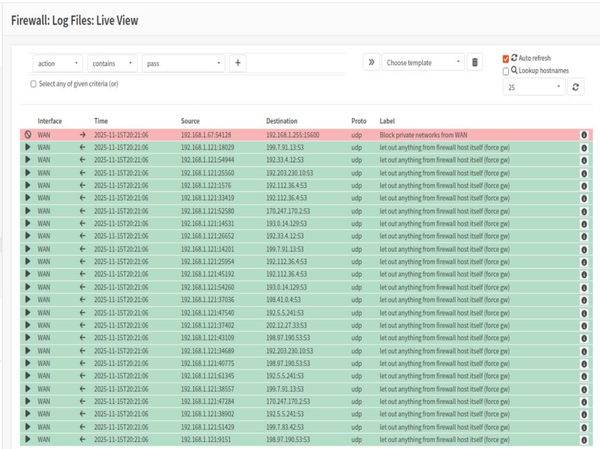The image size is (600, 449).
Task: Click the block icon on the red row
Action: coord(28,134)
